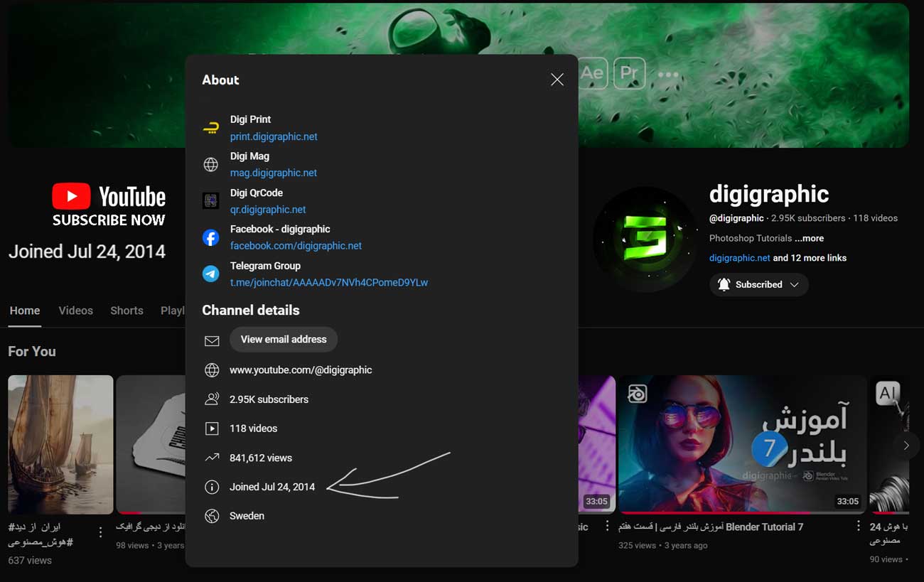Open the facebook.com/digigraphic.net link
The image size is (924, 582).
point(296,246)
